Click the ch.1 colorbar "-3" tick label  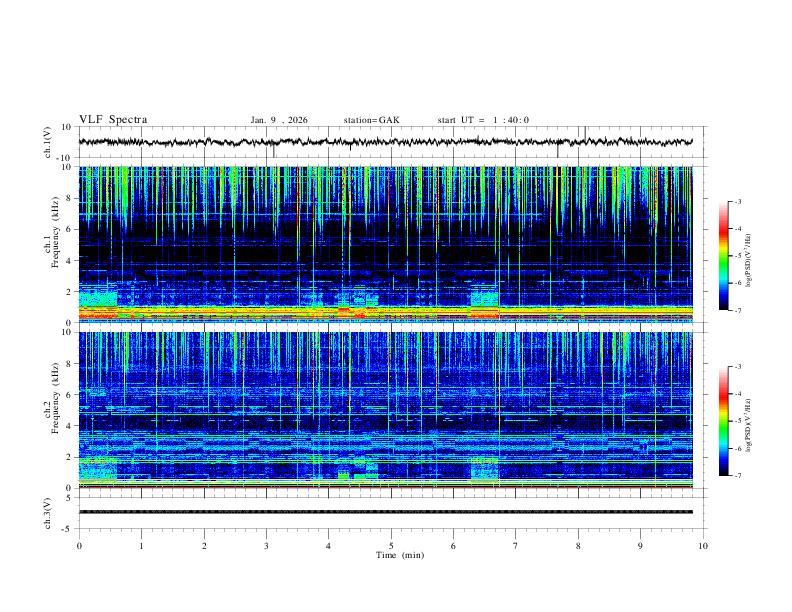[737, 201]
